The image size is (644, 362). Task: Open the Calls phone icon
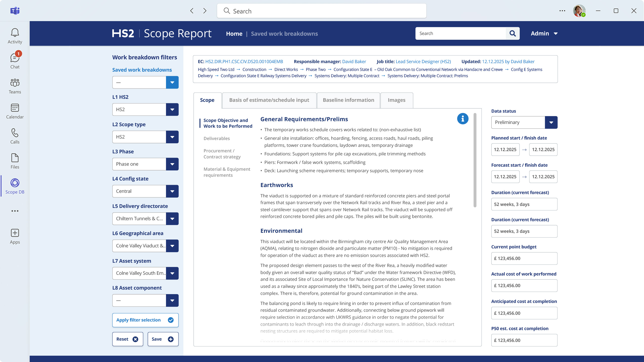(x=15, y=136)
